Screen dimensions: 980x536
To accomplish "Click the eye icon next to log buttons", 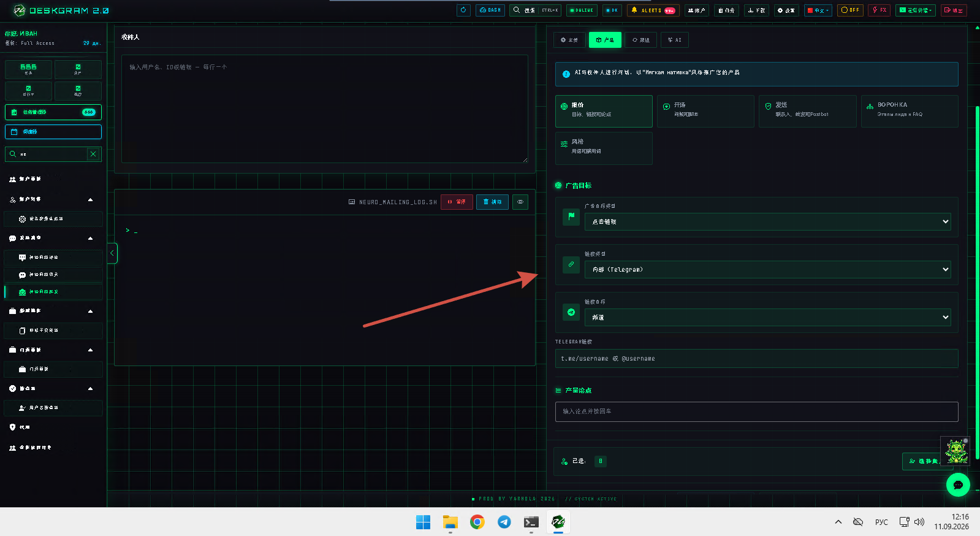I will [x=520, y=202].
